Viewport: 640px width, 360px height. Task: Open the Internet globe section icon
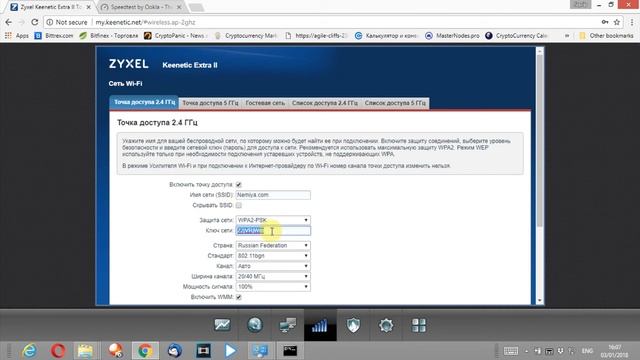[255, 325]
